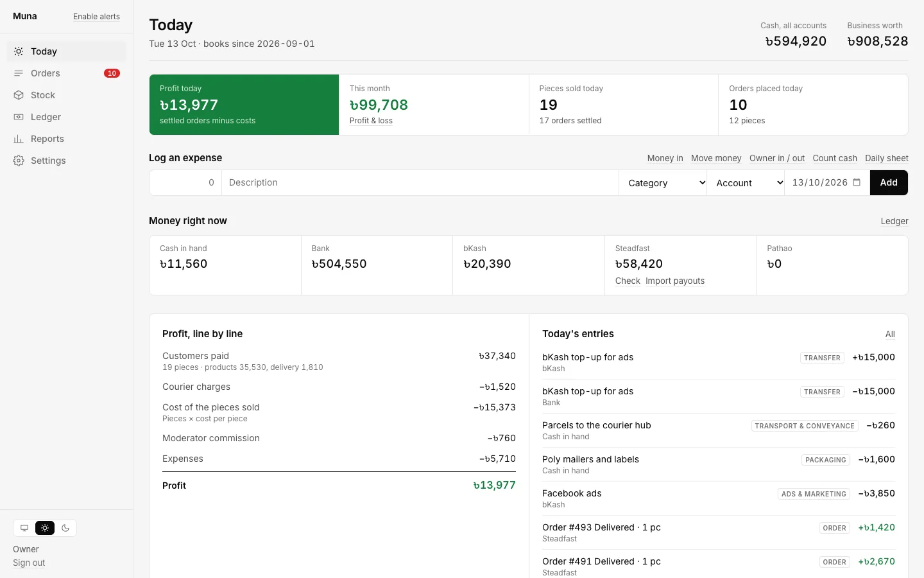This screenshot has width=924, height=578.
Task: Click the Facebook ads entry row
Action: pos(719,498)
